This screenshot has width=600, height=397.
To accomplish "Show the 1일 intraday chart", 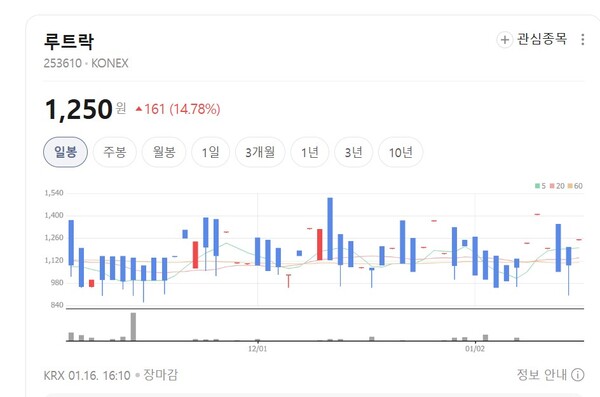I will (210, 152).
